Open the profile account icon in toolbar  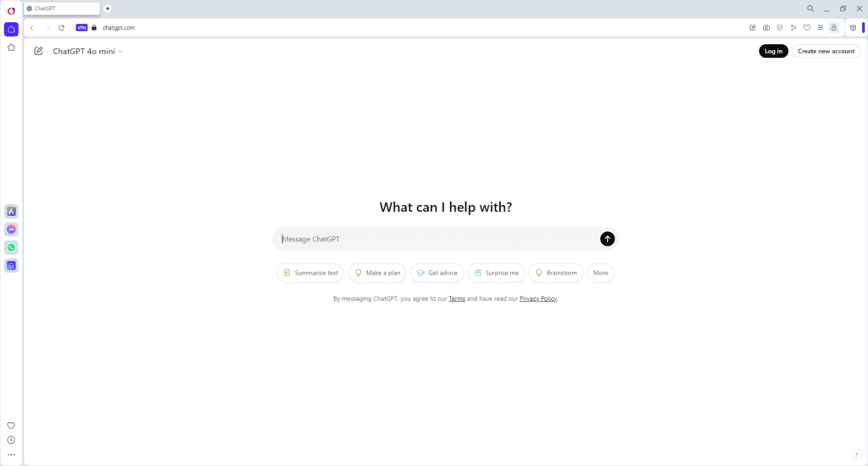pyautogui.click(x=834, y=28)
